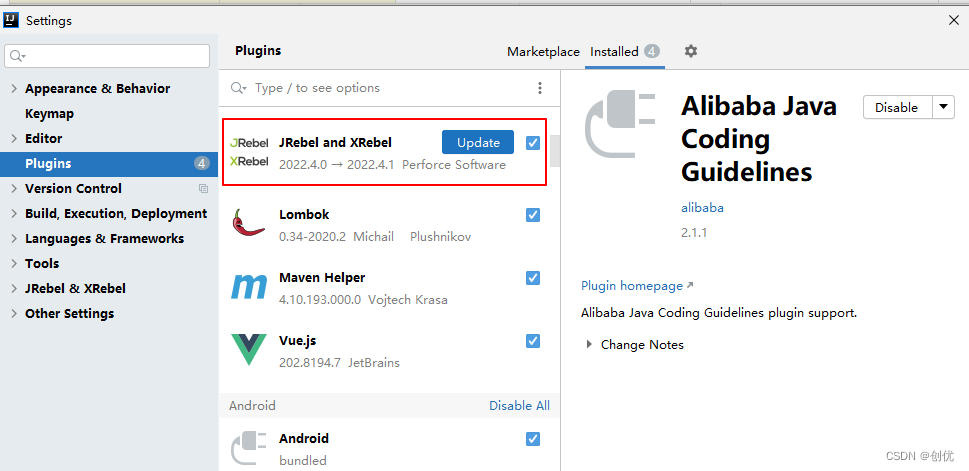Select the Maven Helper plugin name

(x=322, y=278)
